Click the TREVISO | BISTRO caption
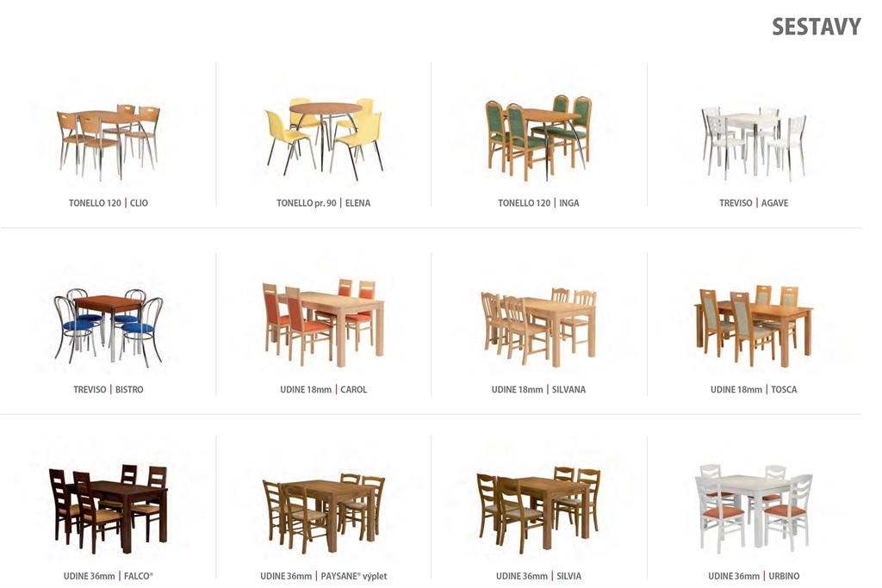 108,389
